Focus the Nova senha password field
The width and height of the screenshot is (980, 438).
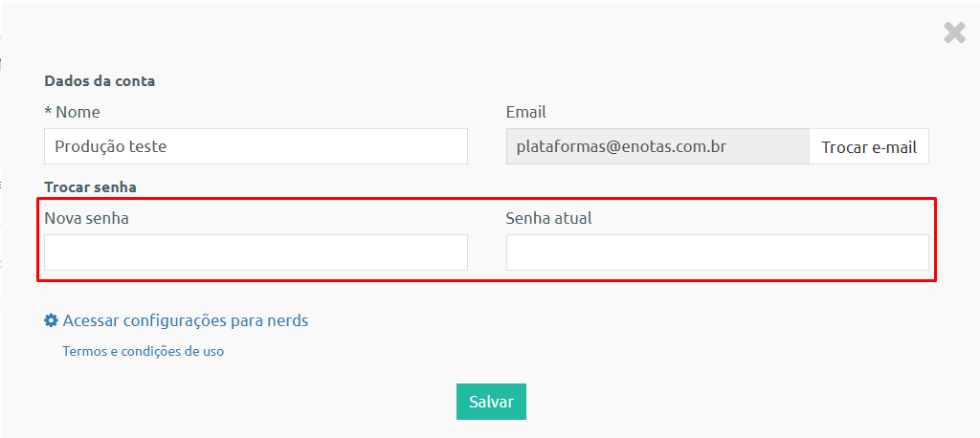coord(256,252)
